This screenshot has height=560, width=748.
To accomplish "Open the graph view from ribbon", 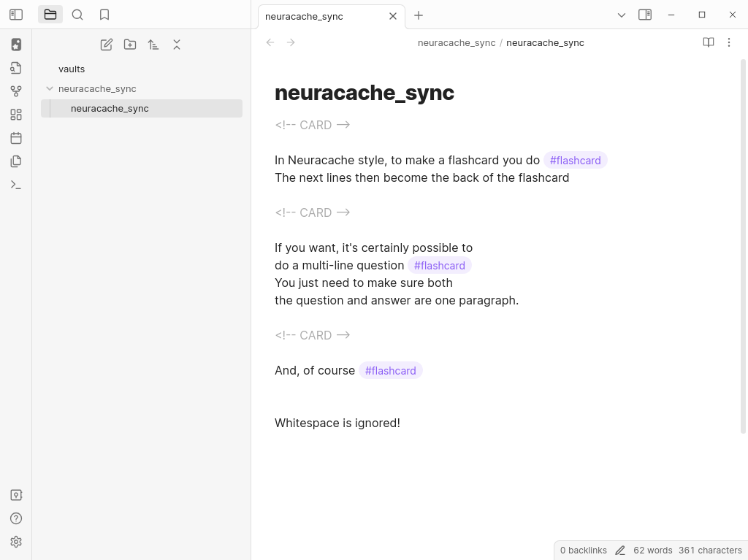I will pyautogui.click(x=16, y=91).
